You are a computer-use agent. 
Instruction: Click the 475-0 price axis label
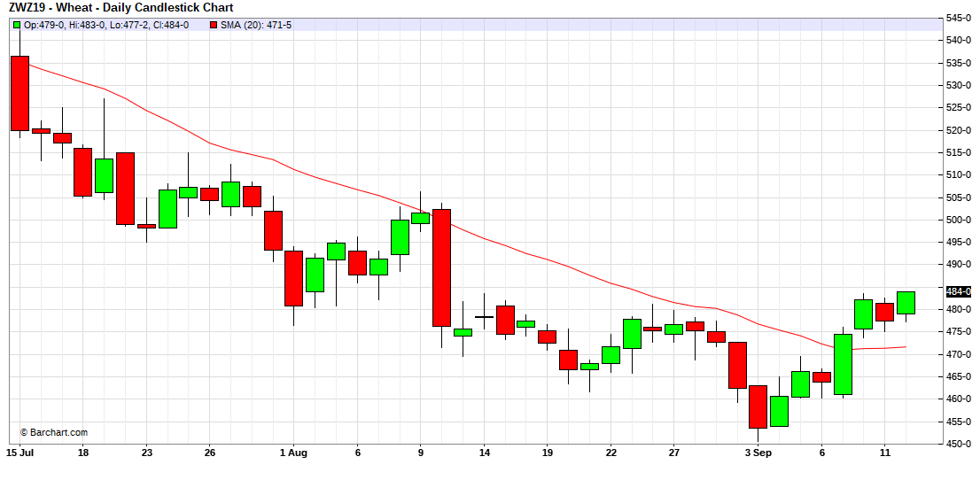click(x=959, y=332)
